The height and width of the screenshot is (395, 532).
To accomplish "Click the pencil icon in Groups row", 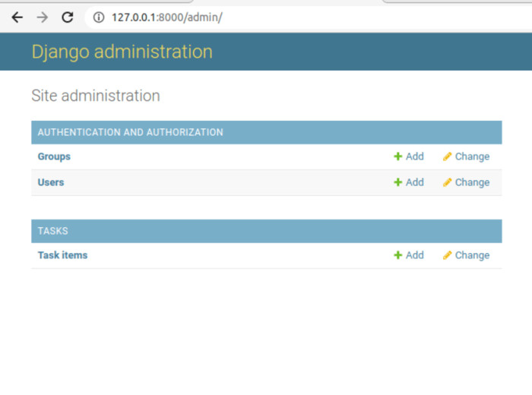I will coord(447,156).
